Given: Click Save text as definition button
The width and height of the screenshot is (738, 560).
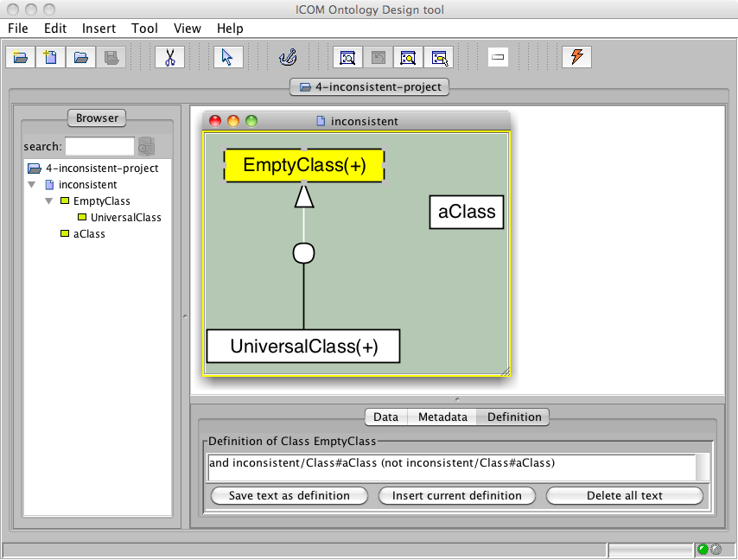Looking at the screenshot, I should pyautogui.click(x=289, y=495).
